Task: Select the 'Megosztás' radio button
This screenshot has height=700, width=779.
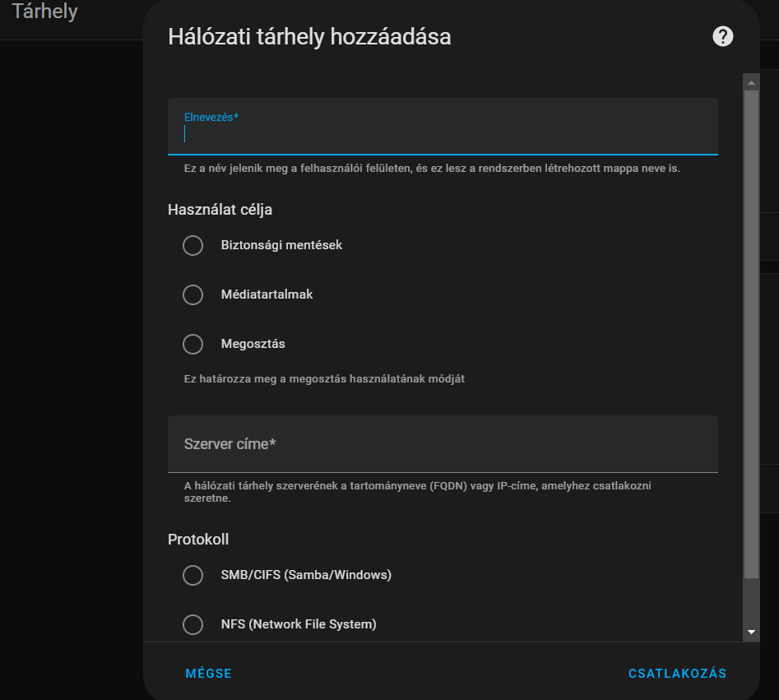Action: pos(192,344)
